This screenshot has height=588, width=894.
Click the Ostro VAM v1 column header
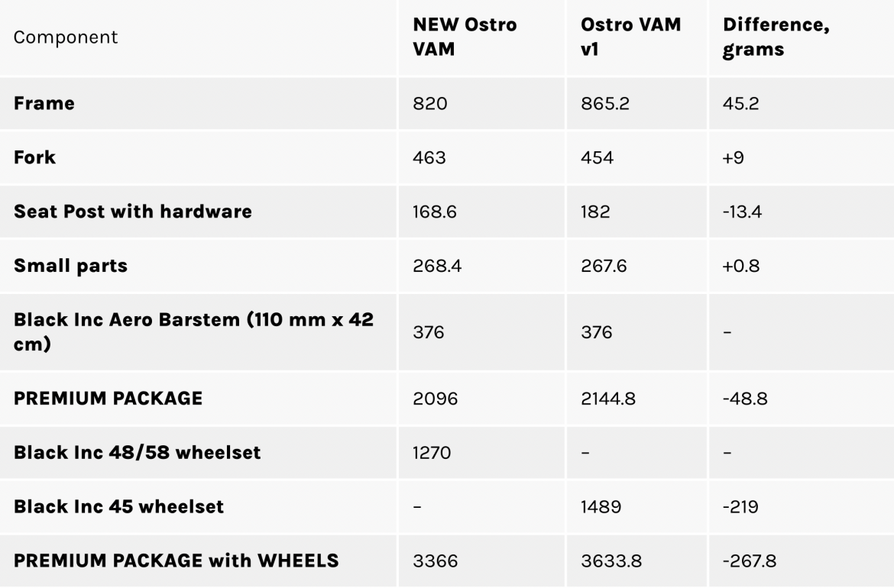630,37
